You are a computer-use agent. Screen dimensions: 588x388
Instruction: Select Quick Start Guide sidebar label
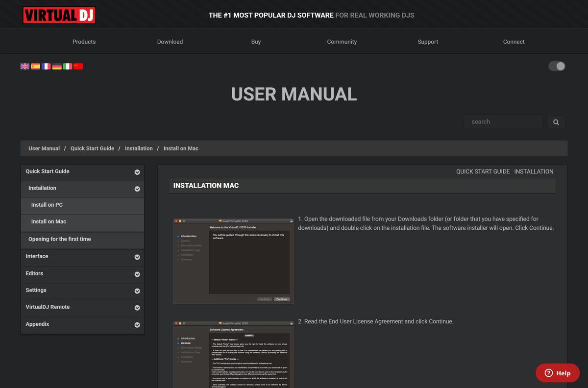coord(48,171)
